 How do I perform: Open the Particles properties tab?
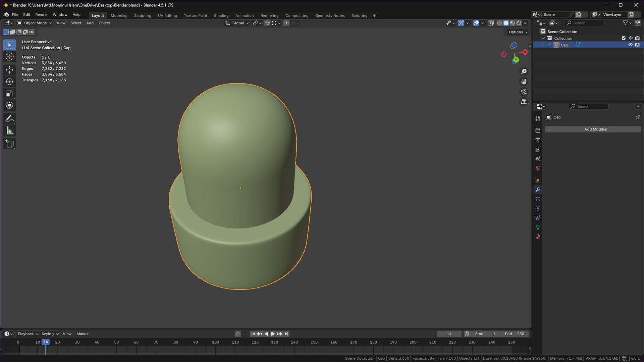[x=538, y=199]
